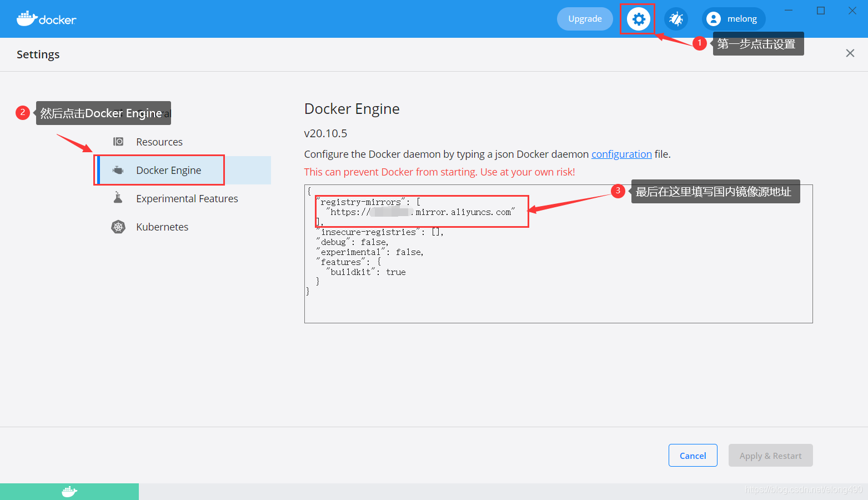Click the Docker whale logo
This screenshot has height=500, width=868.
tap(46, 19)
